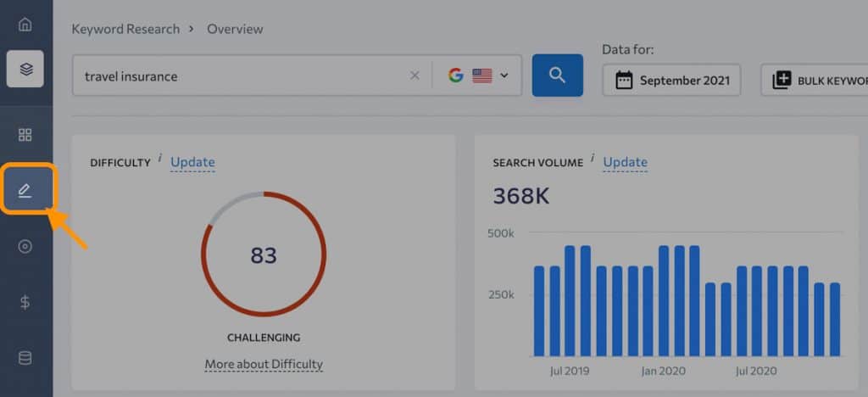Open the September 2021 date picker

pyautogui.click(x=671, y=81)
